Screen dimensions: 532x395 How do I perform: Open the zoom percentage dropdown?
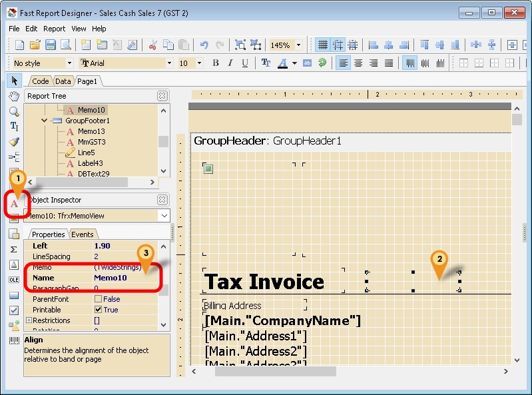(x=298, y=45)
